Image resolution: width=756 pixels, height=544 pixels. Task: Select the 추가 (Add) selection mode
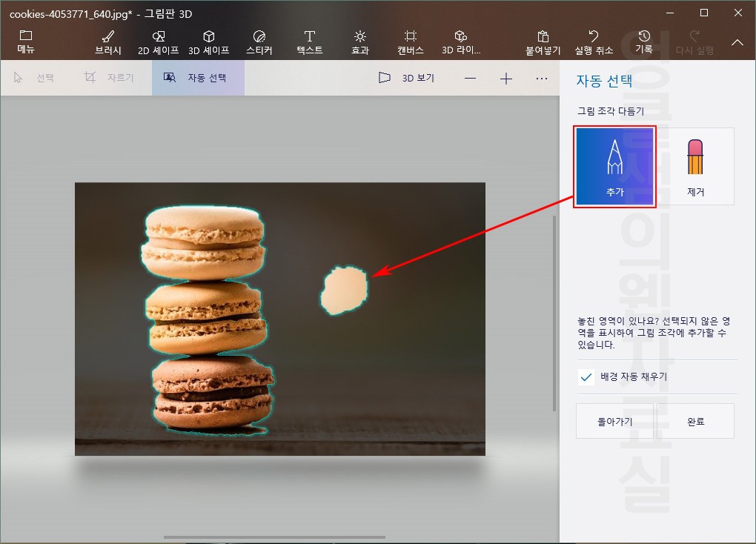[614, 165]
